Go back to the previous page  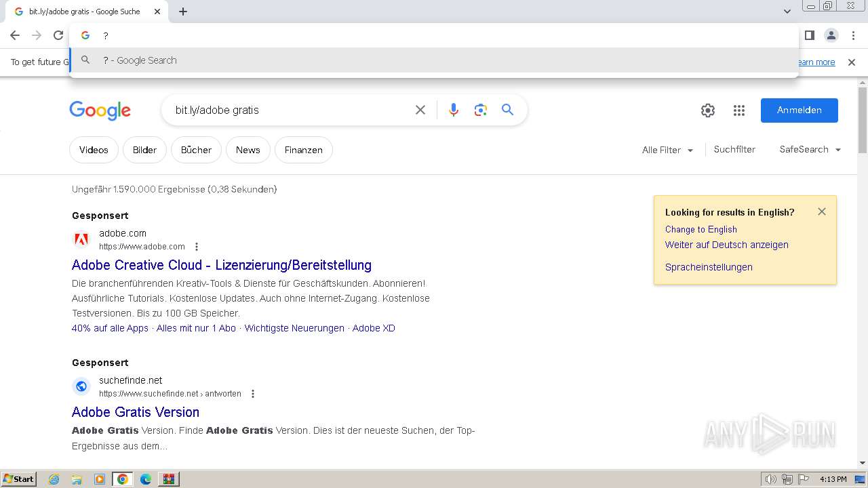pyautogui.click(x=15, y=35)
